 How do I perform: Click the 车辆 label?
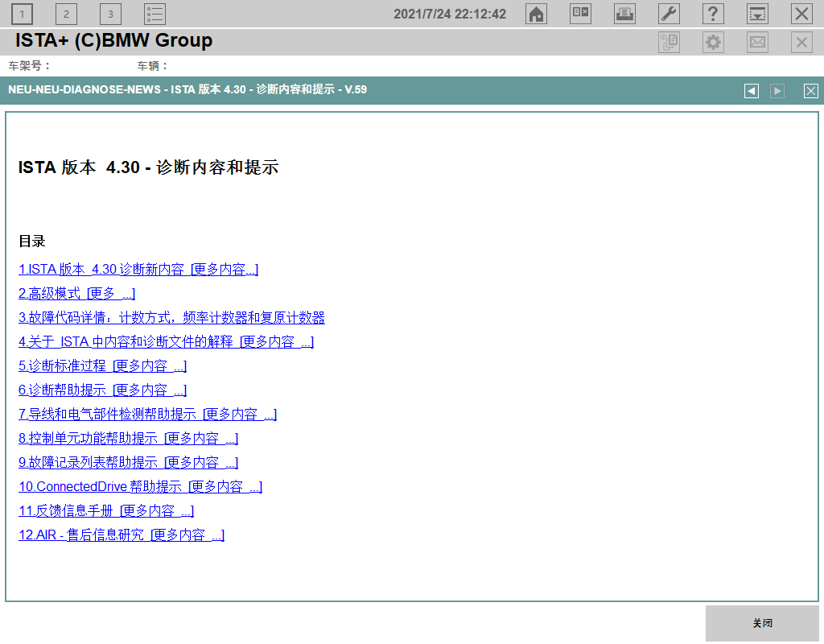152,66
